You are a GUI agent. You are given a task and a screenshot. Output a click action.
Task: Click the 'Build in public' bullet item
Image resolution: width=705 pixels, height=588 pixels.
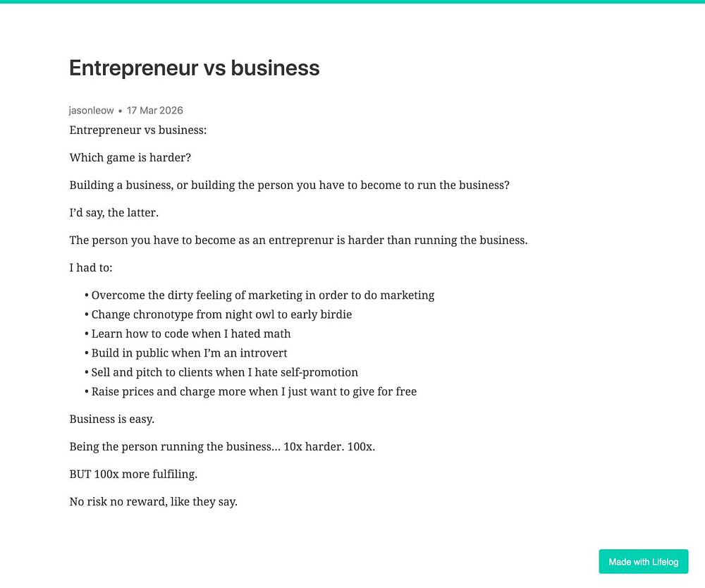189,353
